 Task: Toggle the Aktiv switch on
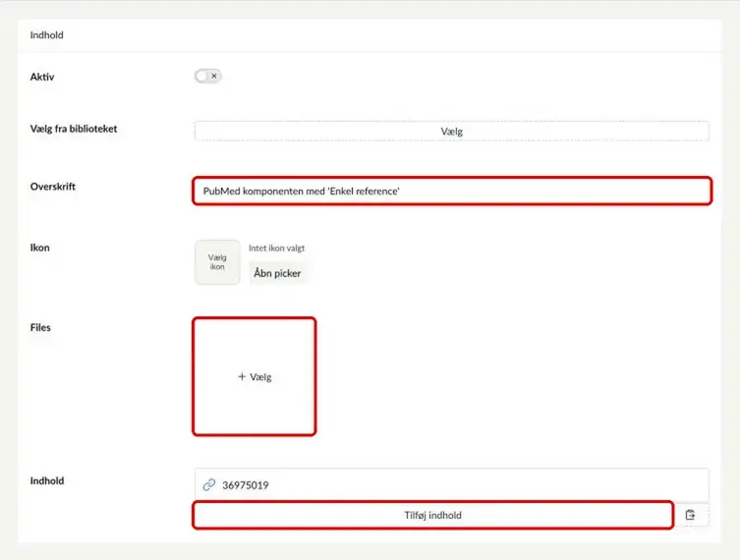tap(207, 76)
